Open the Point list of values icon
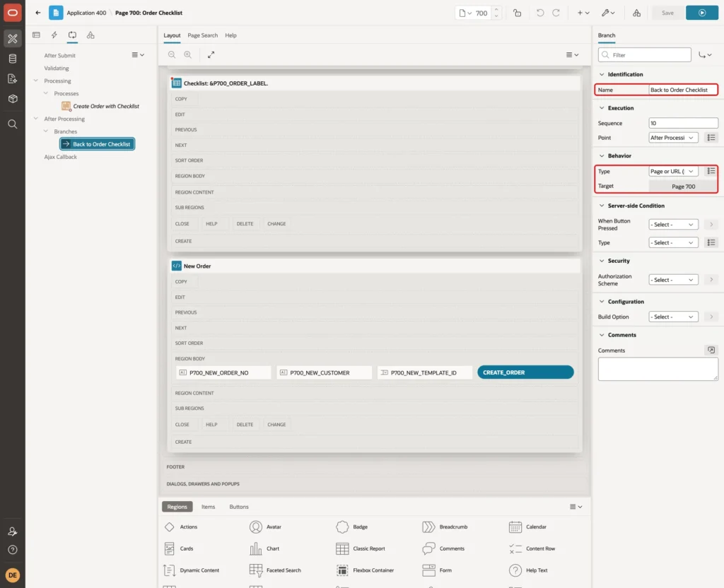Screen dimensions: 724x588 pyautogui.click(x=711, y=138)
